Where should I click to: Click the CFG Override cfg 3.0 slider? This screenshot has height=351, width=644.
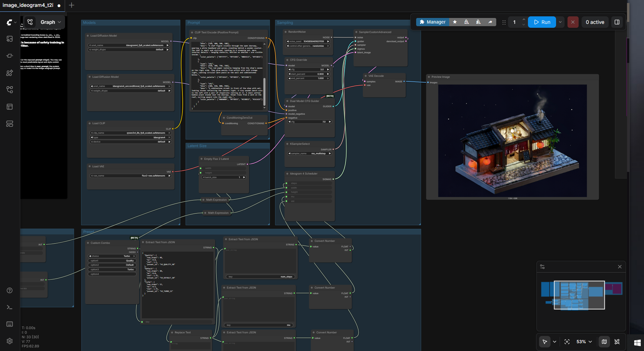(x=308, y=69)
